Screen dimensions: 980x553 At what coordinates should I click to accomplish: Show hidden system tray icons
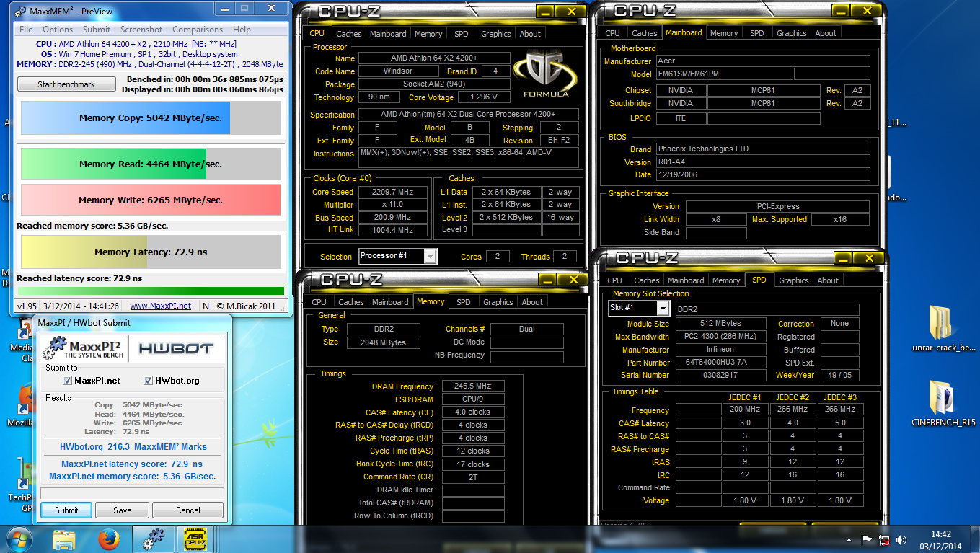849,540
